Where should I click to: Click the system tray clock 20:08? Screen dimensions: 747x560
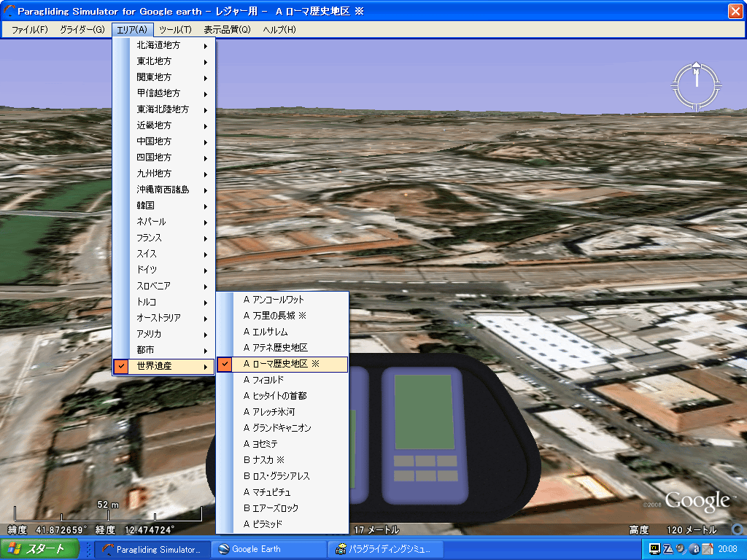[727, 550]
